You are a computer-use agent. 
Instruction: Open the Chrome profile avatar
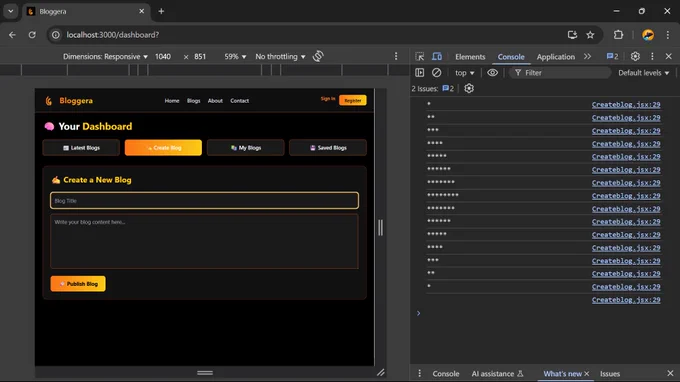tap(648, 35)
